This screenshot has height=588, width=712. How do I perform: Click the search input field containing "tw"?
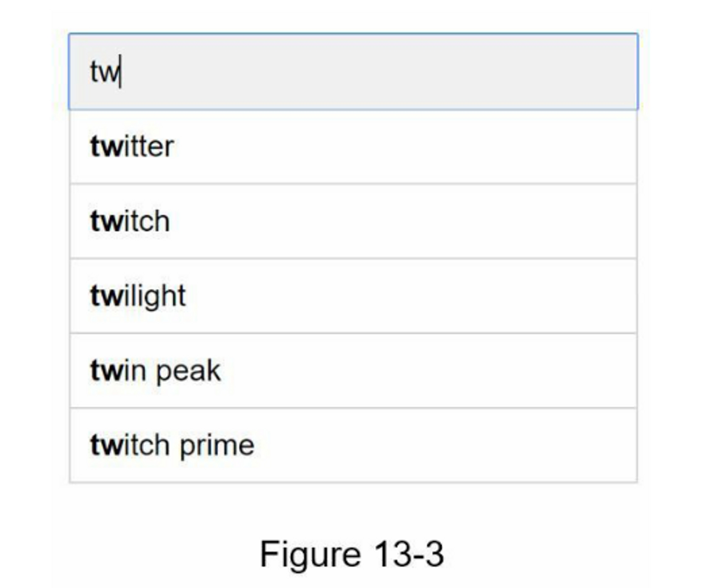(x=352, y=72)
